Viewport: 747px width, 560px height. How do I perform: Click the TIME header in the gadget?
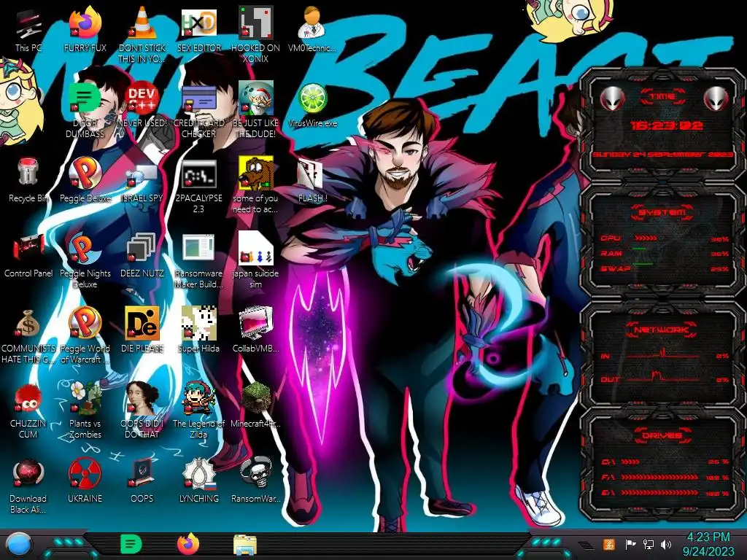tap(662, 97)
